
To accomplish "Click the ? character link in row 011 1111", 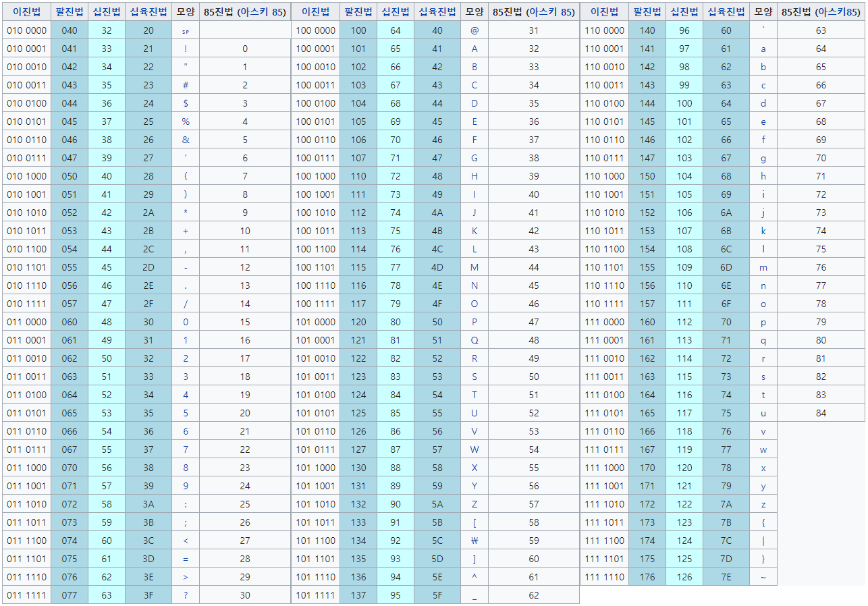I will point(186,595).
